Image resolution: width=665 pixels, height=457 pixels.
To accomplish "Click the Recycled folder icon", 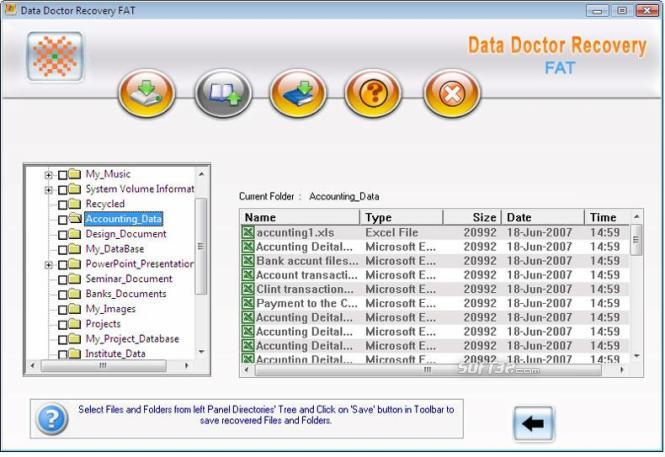I will [x=75, y=204].
